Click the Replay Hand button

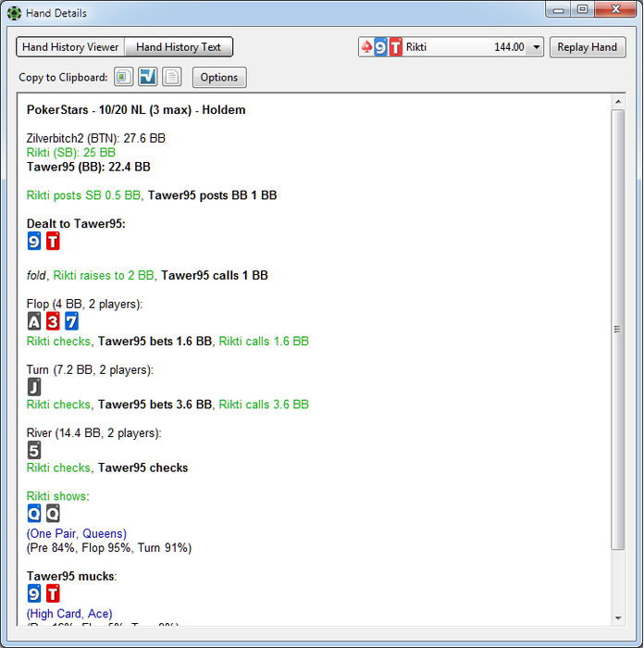[587, 47]
